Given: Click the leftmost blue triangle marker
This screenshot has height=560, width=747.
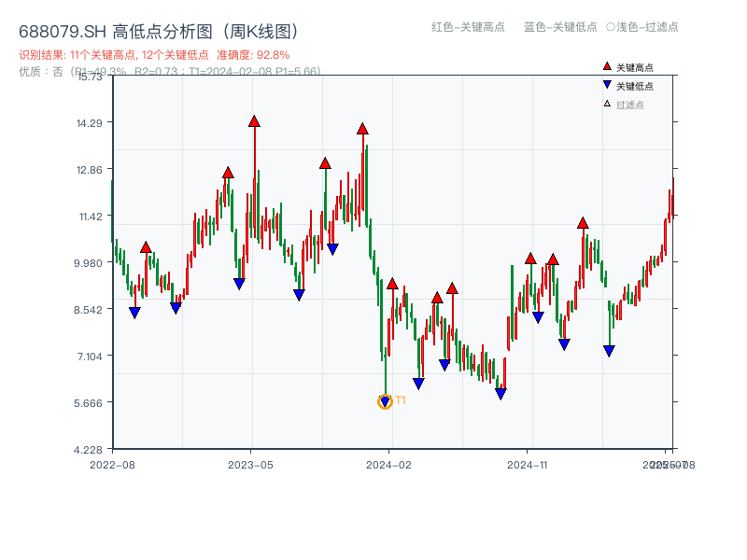Looking at the screenshot, I should point(133,311).
